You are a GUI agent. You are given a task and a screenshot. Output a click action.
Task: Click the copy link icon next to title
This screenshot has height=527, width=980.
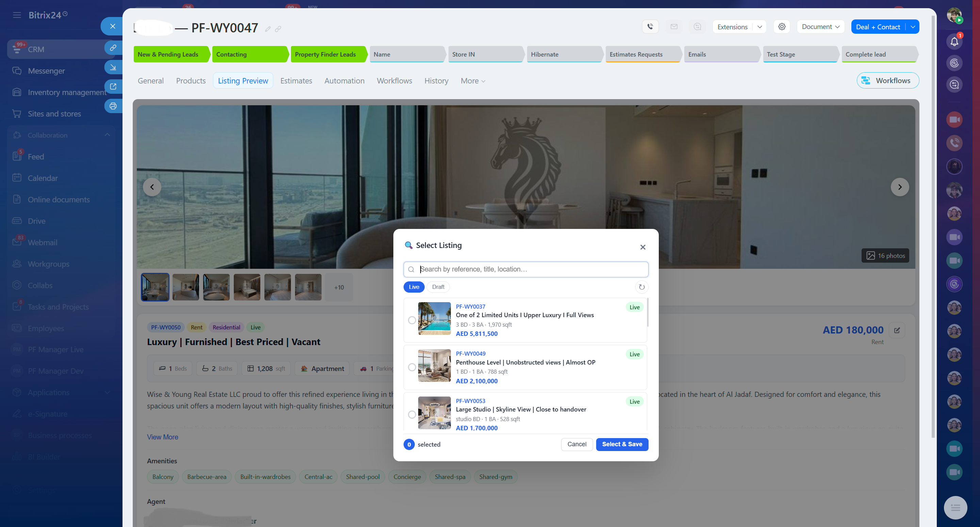(x=278, y=29)
